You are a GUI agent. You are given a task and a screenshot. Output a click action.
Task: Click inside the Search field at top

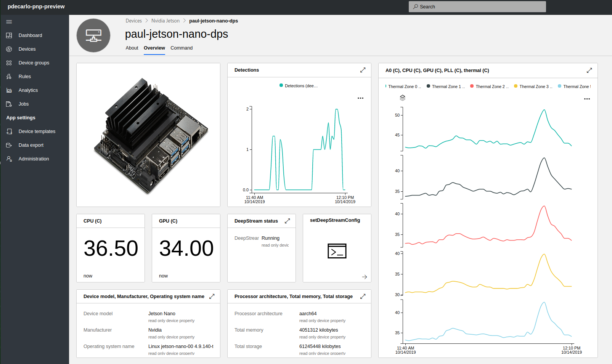click(x=477, y=6)
